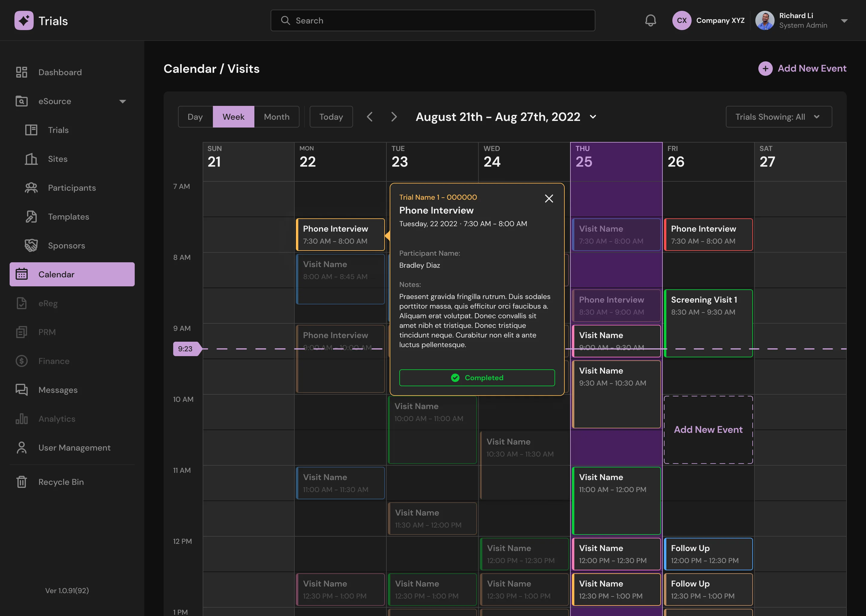
Task: Go to previous week arrow
Action: coord(370,116)
